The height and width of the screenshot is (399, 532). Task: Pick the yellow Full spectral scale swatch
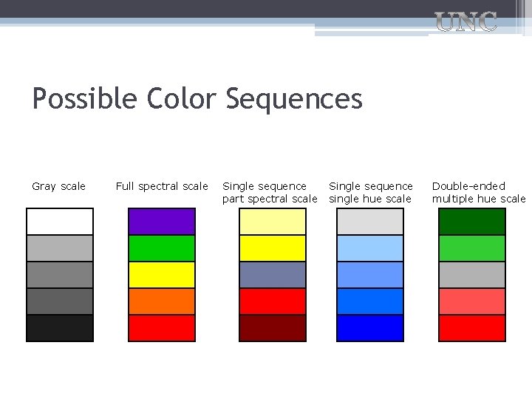pos(162,275)
